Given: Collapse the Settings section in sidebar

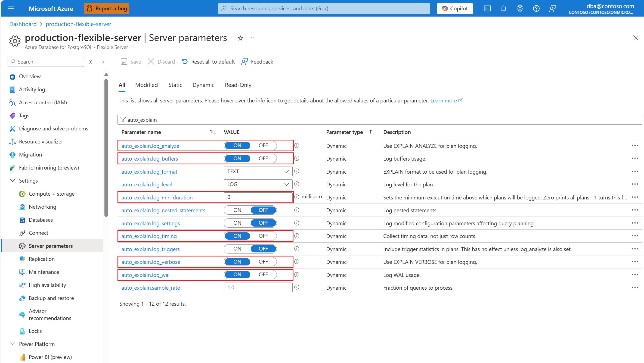Looking at the screenshot, I should point(13,181).
